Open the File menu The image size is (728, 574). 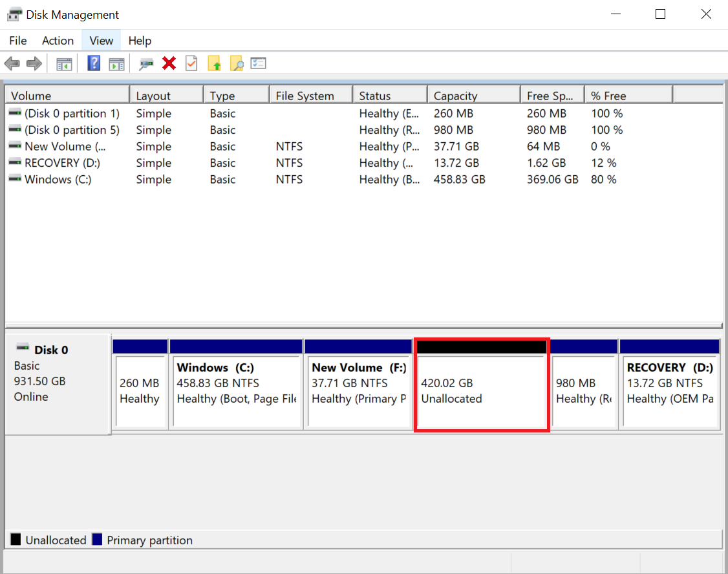17,40
